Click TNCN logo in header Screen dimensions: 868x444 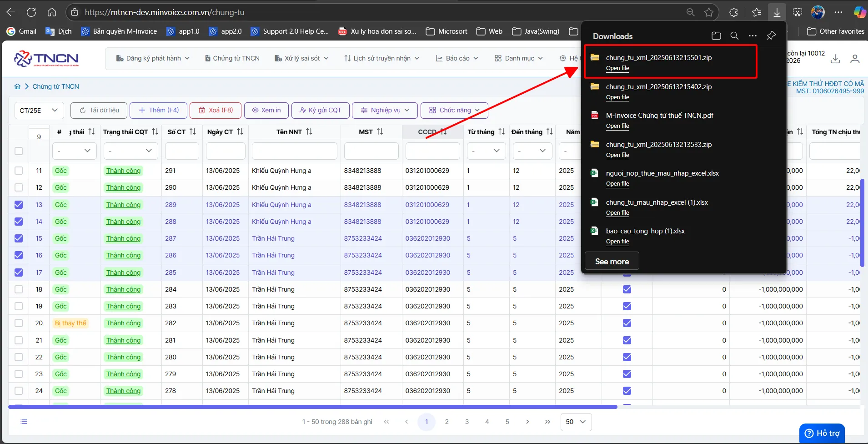(x=46, y=59)
